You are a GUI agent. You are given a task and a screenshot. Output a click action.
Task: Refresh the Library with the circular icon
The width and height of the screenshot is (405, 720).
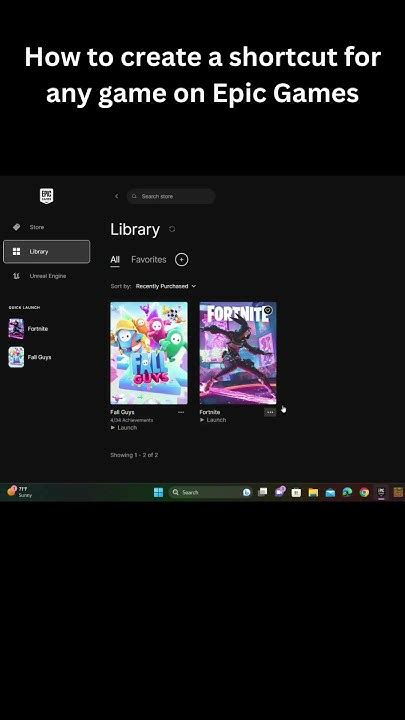(172, 229)
